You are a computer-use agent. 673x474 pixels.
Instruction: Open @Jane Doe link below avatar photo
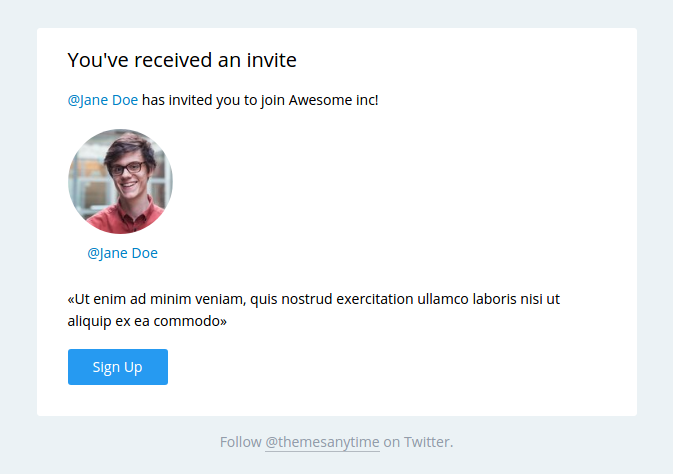[122, 253]
